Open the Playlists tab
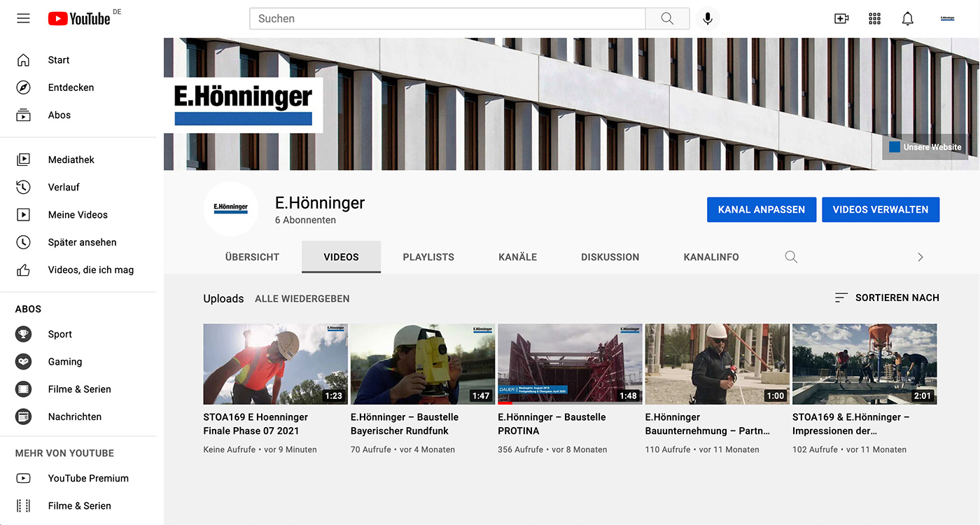This screenshot has height=525, width=980. point(428,257)
